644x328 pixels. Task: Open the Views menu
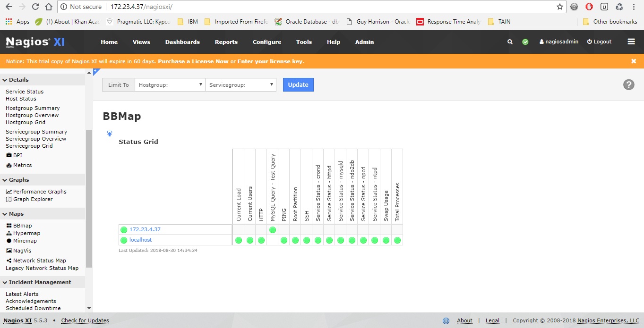(141, 42)
